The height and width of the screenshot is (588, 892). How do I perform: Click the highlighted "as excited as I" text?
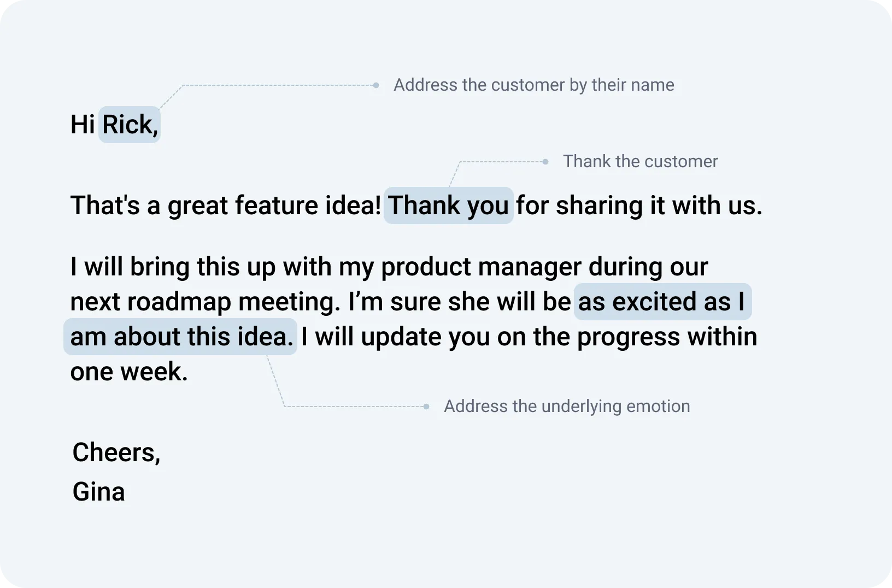tap(662, 302)
